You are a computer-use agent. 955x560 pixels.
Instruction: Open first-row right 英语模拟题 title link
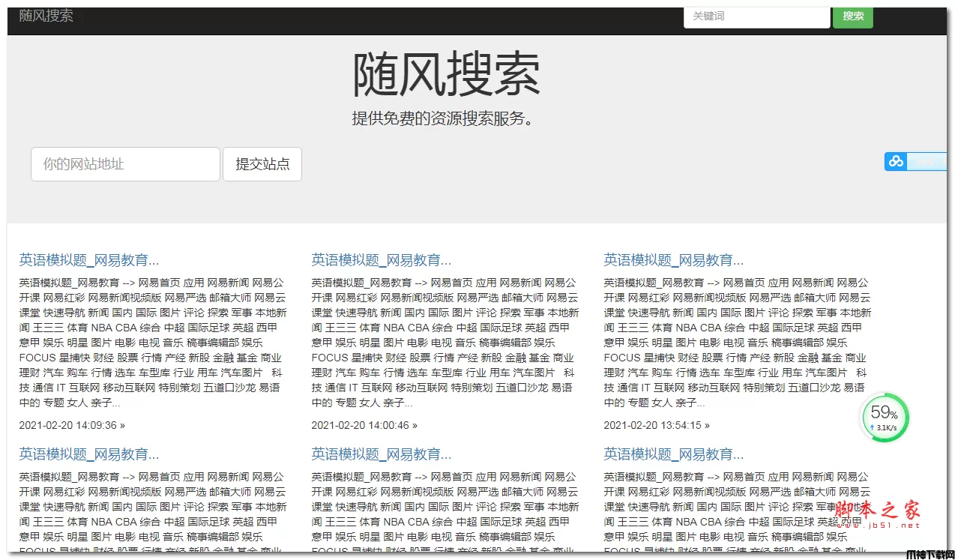point(674,260)
